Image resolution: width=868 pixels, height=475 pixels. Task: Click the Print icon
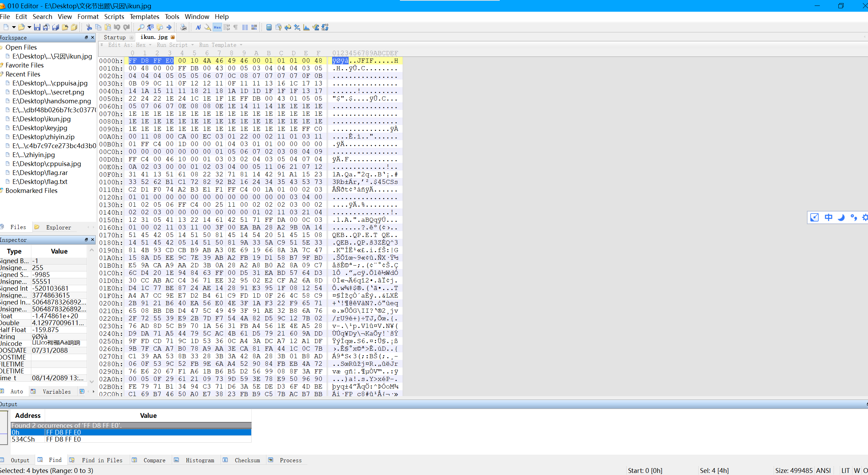[183, 27]
